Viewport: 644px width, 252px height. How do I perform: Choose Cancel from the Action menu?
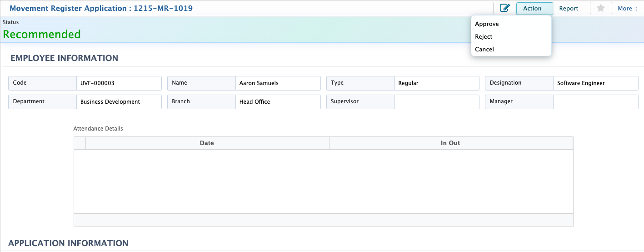pos(511,49)
